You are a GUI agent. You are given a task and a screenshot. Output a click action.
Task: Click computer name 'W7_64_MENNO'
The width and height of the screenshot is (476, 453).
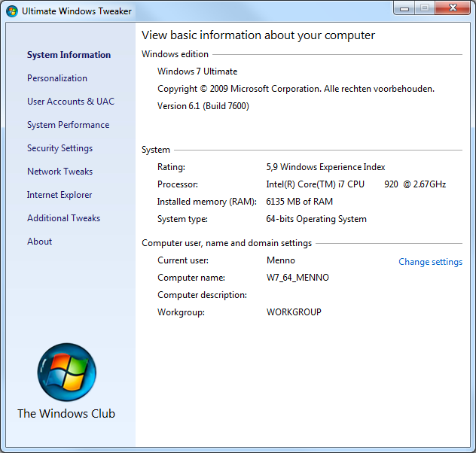(297, 278)
